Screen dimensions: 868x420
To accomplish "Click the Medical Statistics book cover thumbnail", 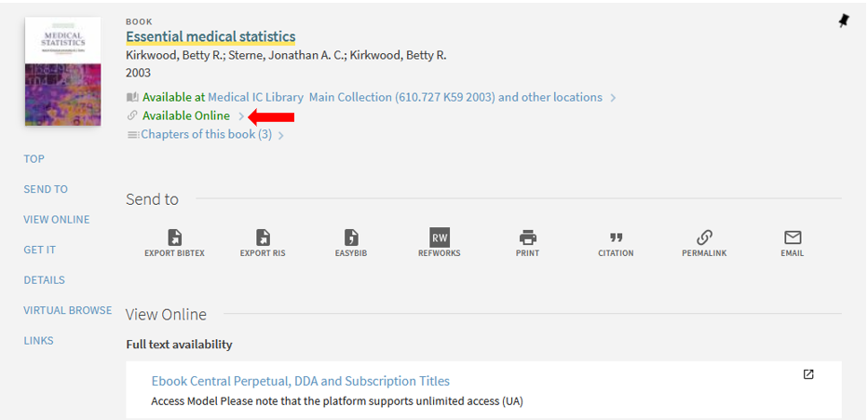I will (x=63, y=72).
